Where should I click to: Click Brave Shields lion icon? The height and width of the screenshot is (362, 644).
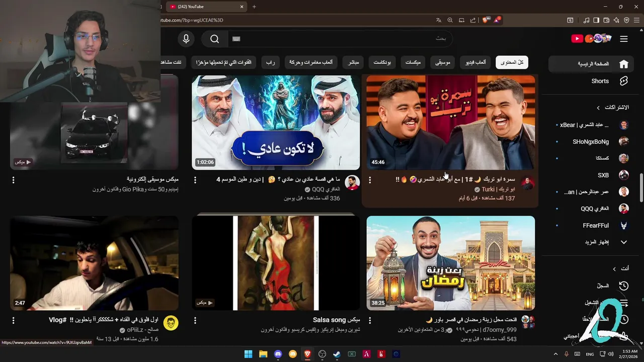click(x=486, y=20)
